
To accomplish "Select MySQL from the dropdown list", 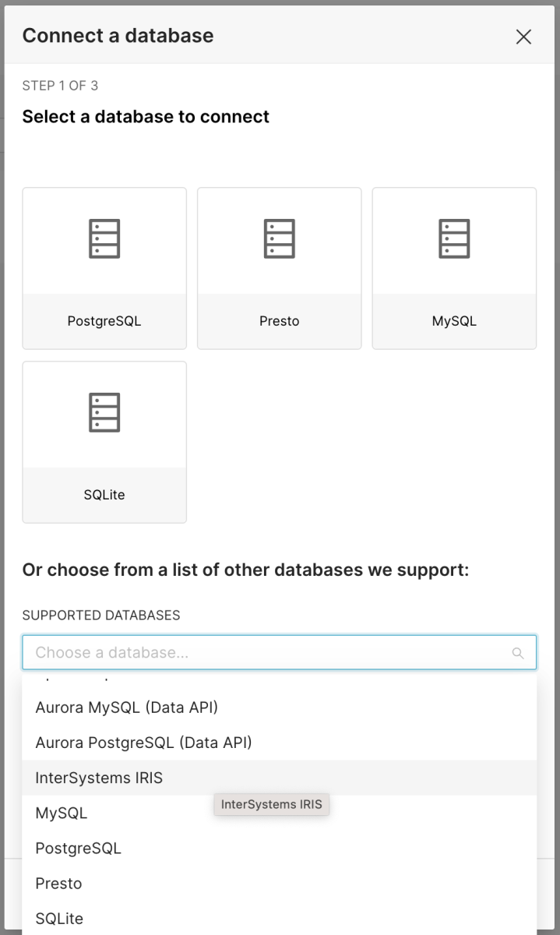I will coord(62,813).
